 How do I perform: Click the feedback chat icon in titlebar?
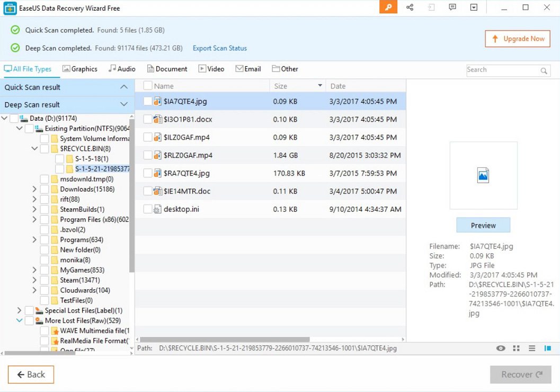(x=452, y=7)
